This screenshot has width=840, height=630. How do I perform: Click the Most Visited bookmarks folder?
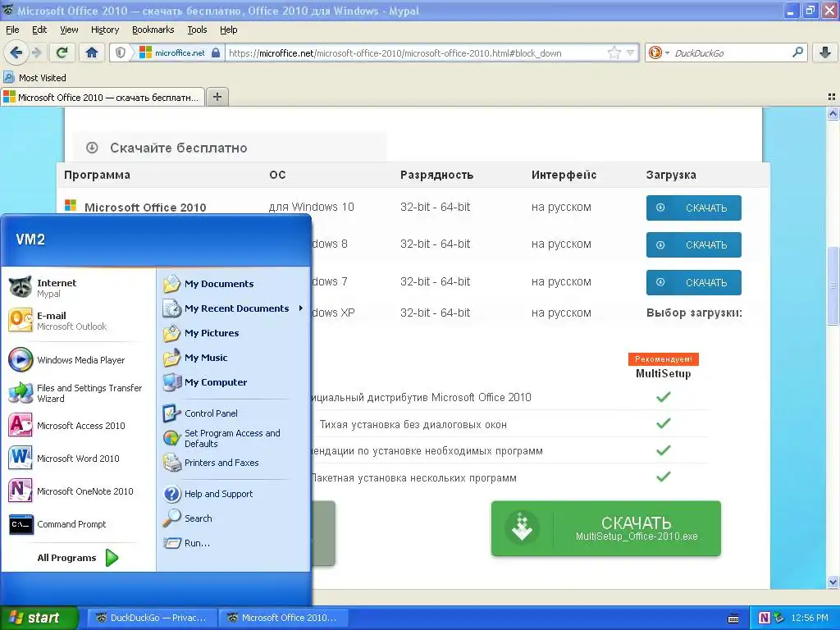point(34,78)
